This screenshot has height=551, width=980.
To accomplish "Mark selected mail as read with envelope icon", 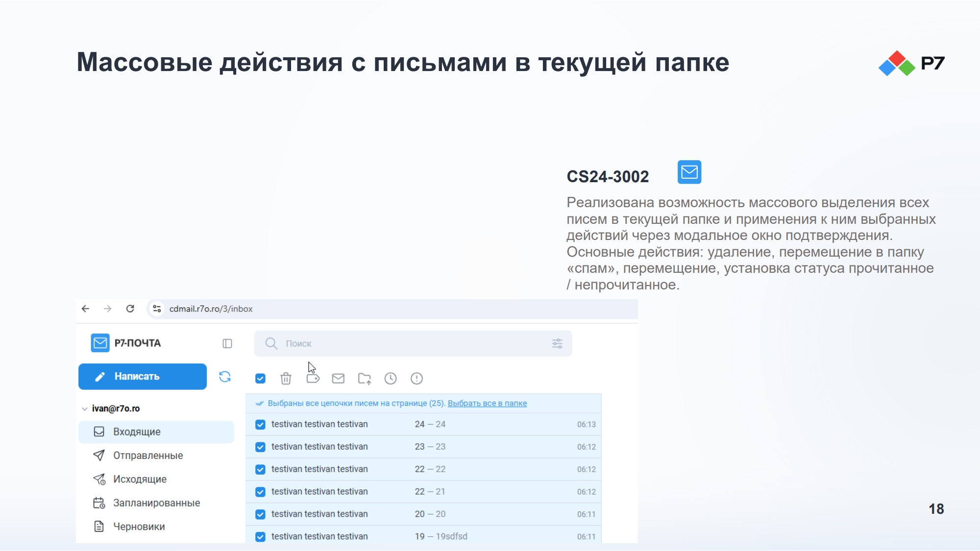I will pyautogui.click(x=338, y=379).
